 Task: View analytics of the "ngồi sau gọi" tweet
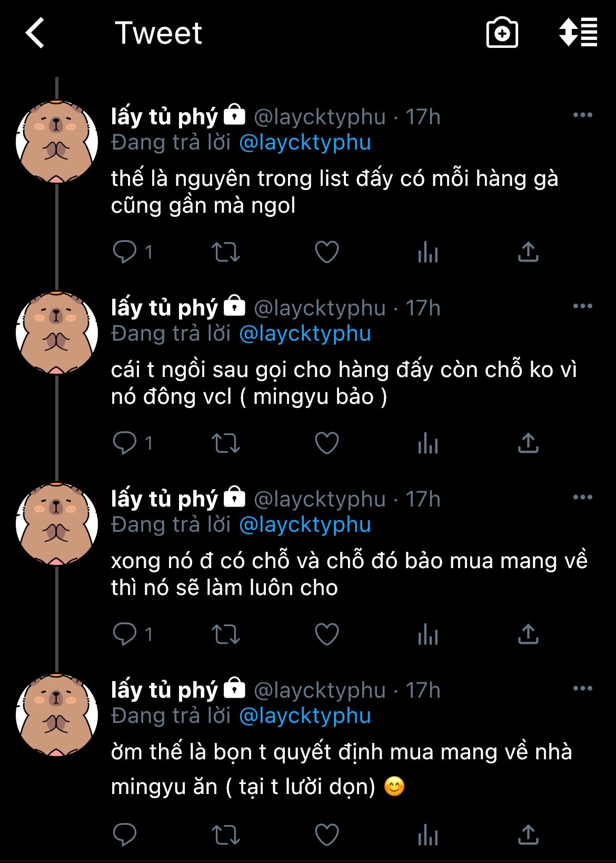coord(428,443)
